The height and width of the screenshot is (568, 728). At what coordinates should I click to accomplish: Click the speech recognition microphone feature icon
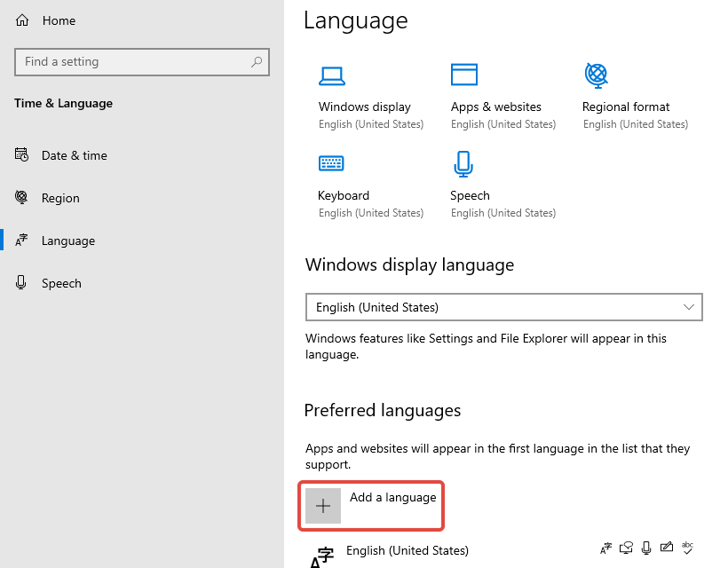tap(645, 548)
